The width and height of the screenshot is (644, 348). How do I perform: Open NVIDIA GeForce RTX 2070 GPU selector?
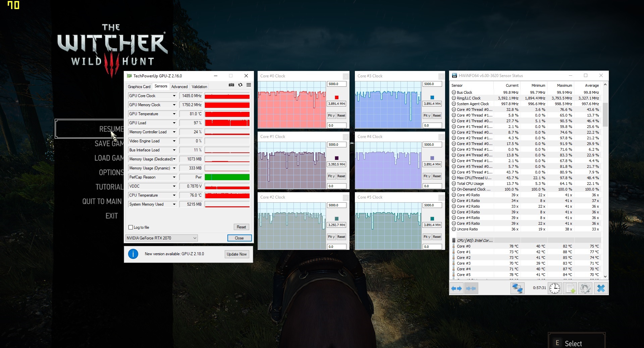161,238
